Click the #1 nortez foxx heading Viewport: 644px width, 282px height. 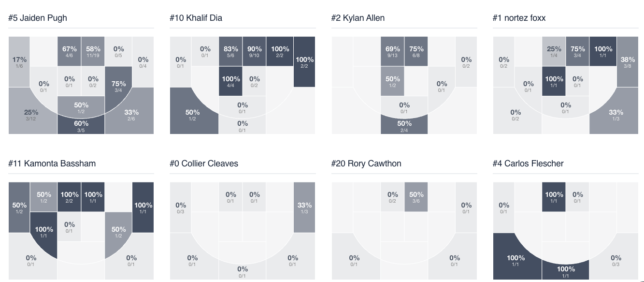tap(519, 18)
